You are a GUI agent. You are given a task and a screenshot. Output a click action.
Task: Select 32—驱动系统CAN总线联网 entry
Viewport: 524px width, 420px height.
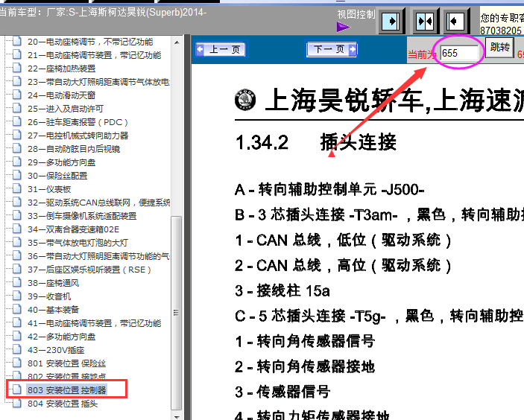98,203
